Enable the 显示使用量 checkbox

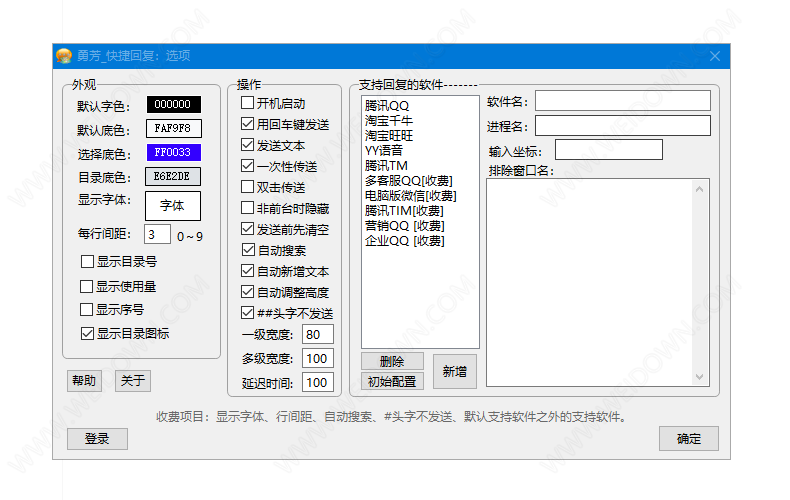point(87,286)
